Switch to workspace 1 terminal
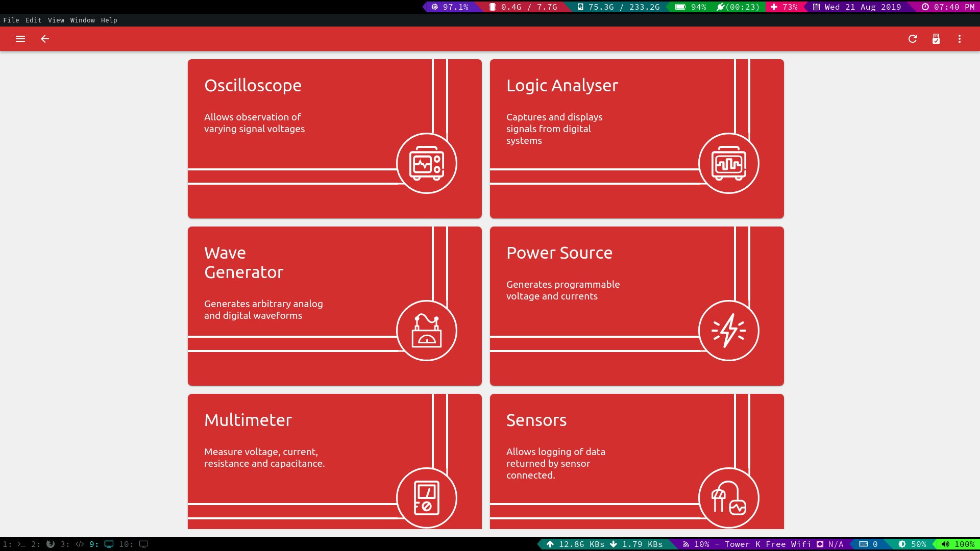 (14, 544)
